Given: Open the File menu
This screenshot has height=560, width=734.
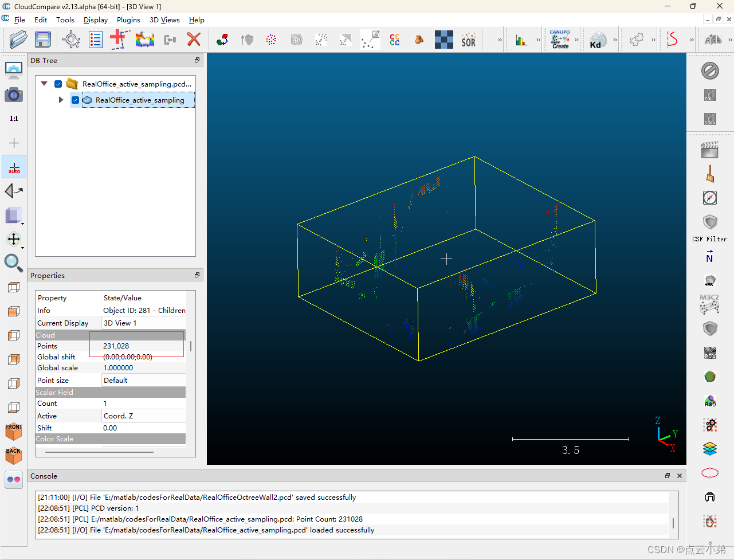Looking at the screenshot, I should (x=19, y=19).
